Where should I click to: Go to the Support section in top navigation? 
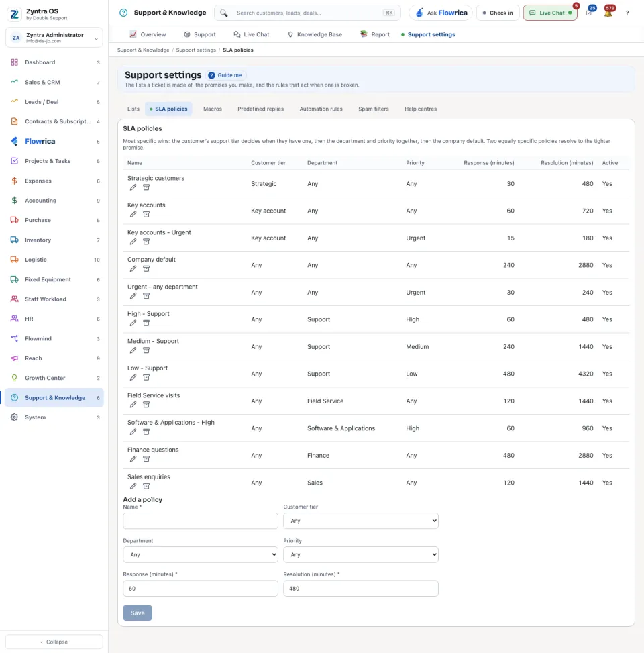(x=200, y=35)
